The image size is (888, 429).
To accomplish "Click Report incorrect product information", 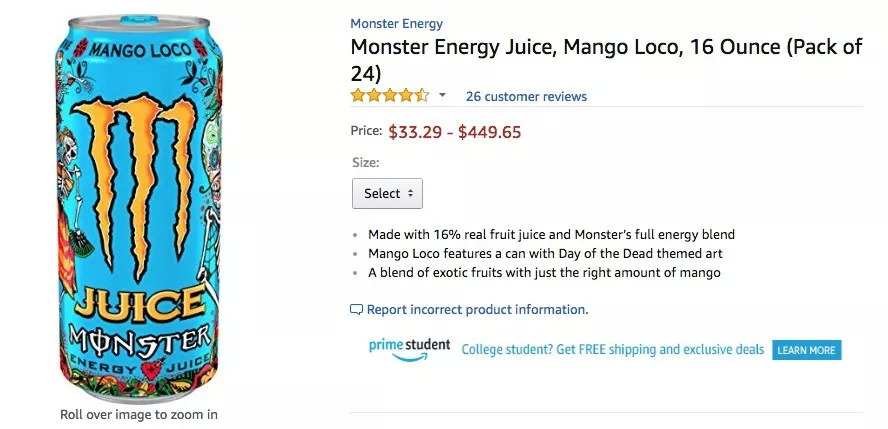I will coord(477,310).
